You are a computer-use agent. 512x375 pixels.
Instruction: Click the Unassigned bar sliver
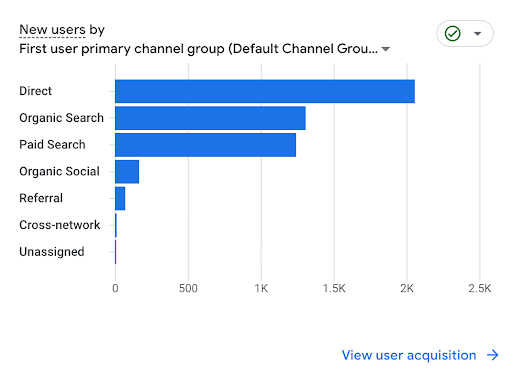(116, 252)
